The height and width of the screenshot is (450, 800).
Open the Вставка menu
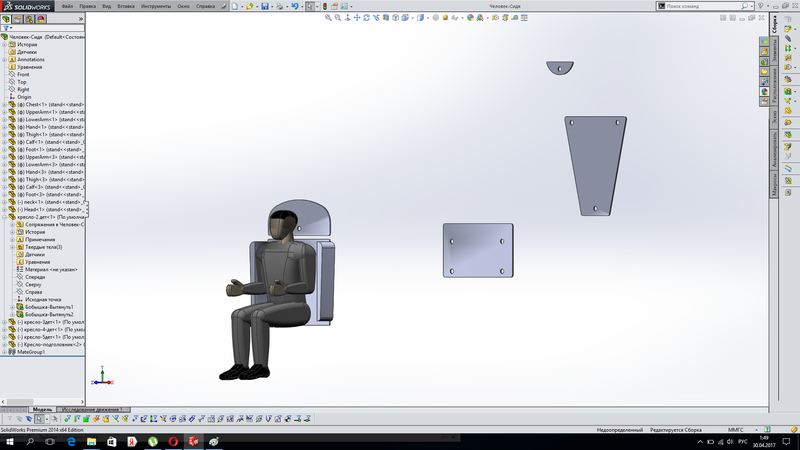(x=125, y=6)
